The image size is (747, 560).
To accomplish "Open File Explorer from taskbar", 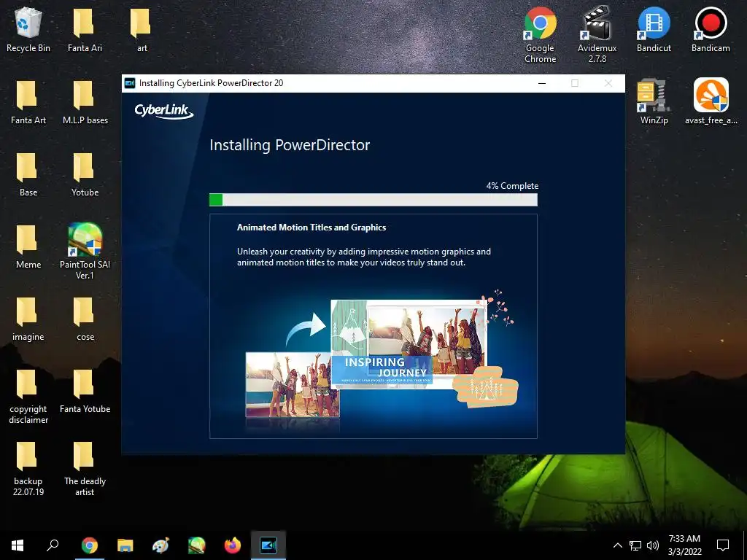I will [x=125, y=545].
